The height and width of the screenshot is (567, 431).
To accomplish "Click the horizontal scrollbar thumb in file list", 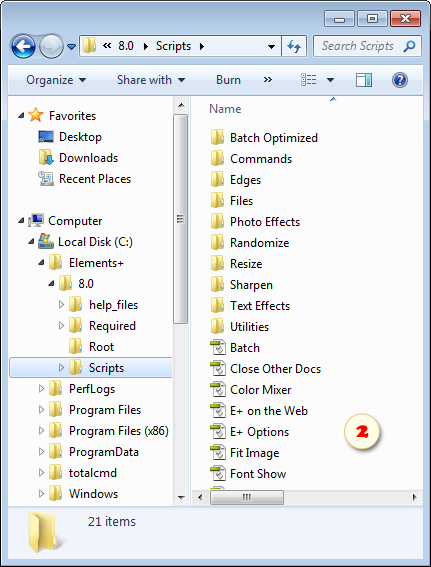I will [x=247, y=497].
